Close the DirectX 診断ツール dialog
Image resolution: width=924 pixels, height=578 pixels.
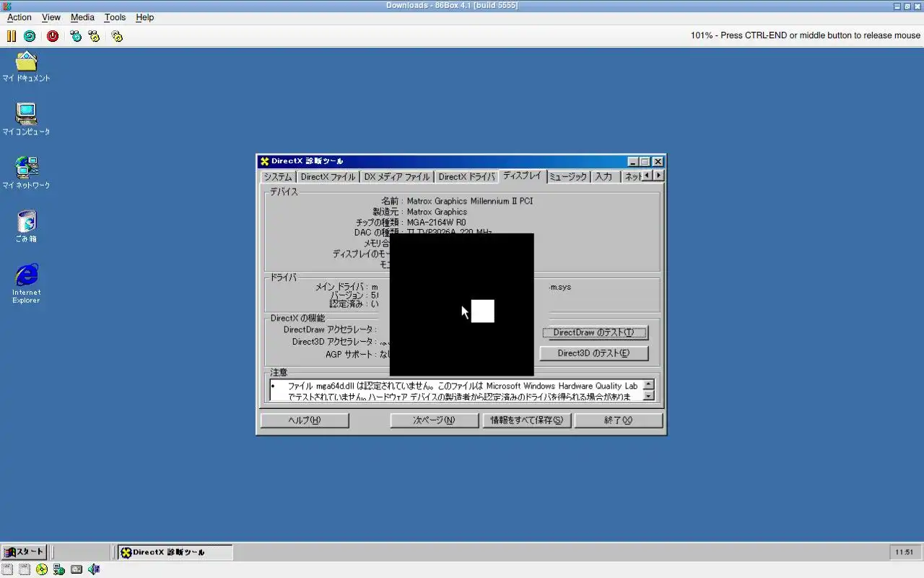click(658, 162)
